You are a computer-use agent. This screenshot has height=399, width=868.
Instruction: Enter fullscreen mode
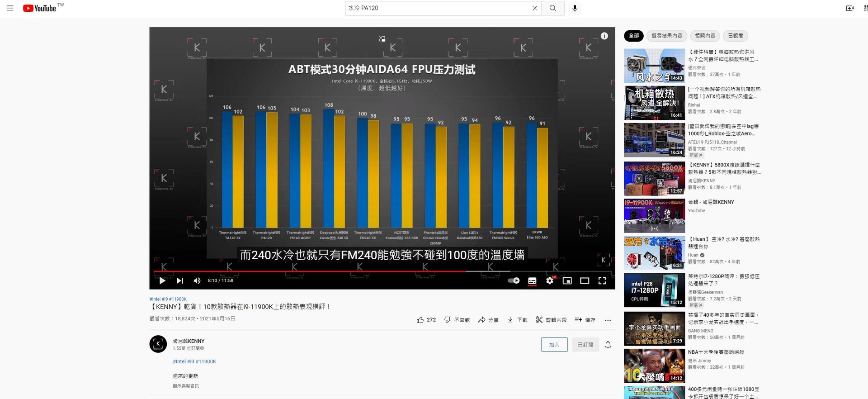click(602, 280)
